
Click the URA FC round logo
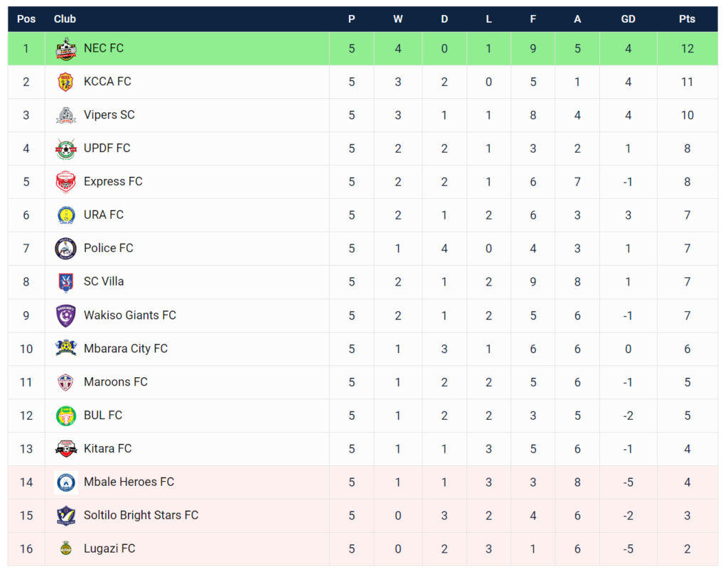(x=66, y=215)
